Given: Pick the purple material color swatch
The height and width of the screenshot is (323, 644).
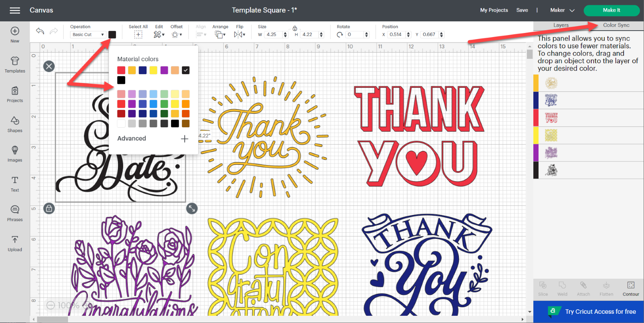Looking at the screenshot, I should (x=164, y=70).
